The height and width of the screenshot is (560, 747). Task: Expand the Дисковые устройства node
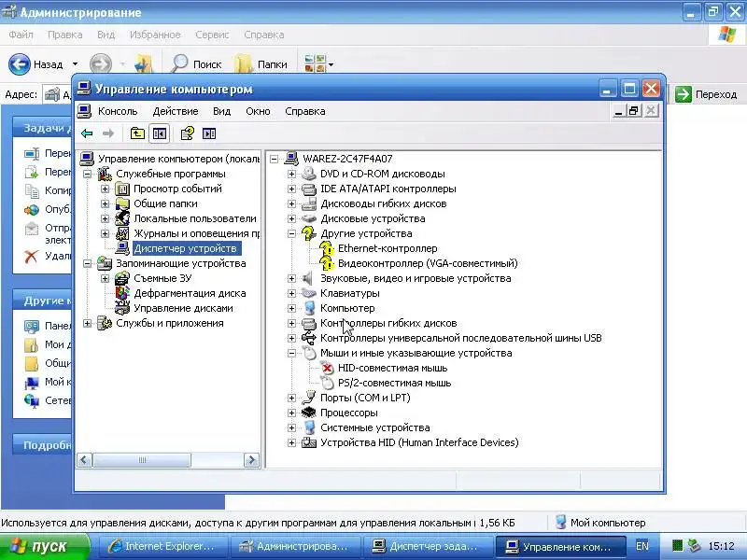pos(291,218)
